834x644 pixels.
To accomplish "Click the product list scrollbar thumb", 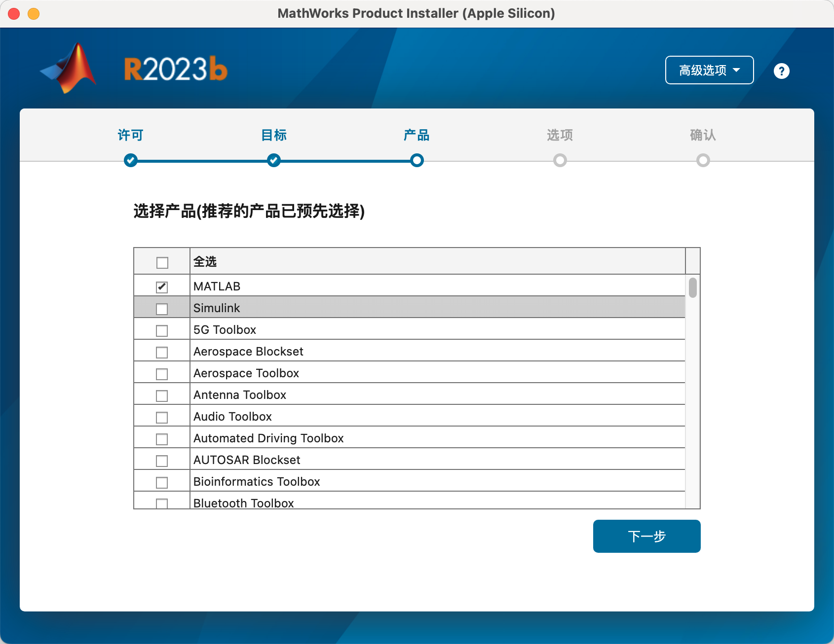I will point(693,287).
